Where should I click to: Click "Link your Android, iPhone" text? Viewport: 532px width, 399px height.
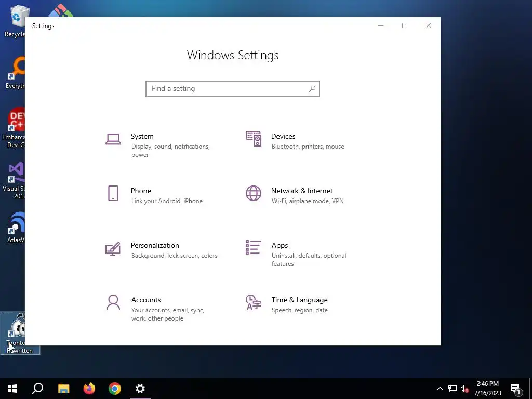tap(167, 201)
